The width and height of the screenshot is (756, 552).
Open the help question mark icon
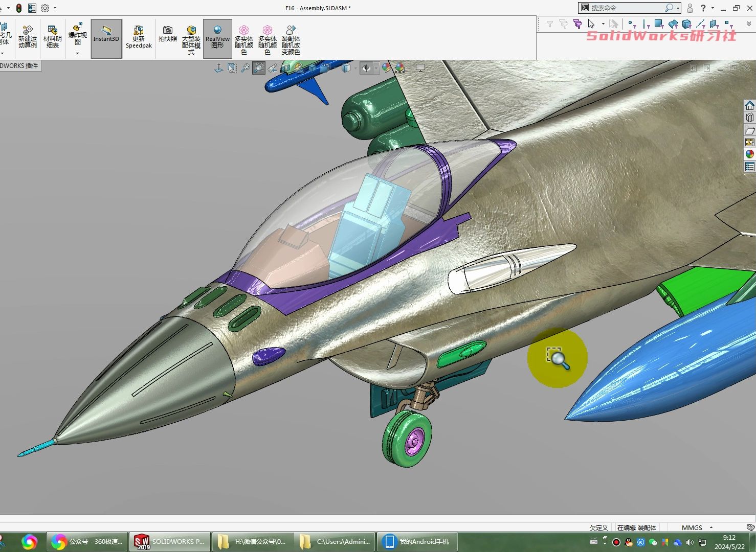703,8
